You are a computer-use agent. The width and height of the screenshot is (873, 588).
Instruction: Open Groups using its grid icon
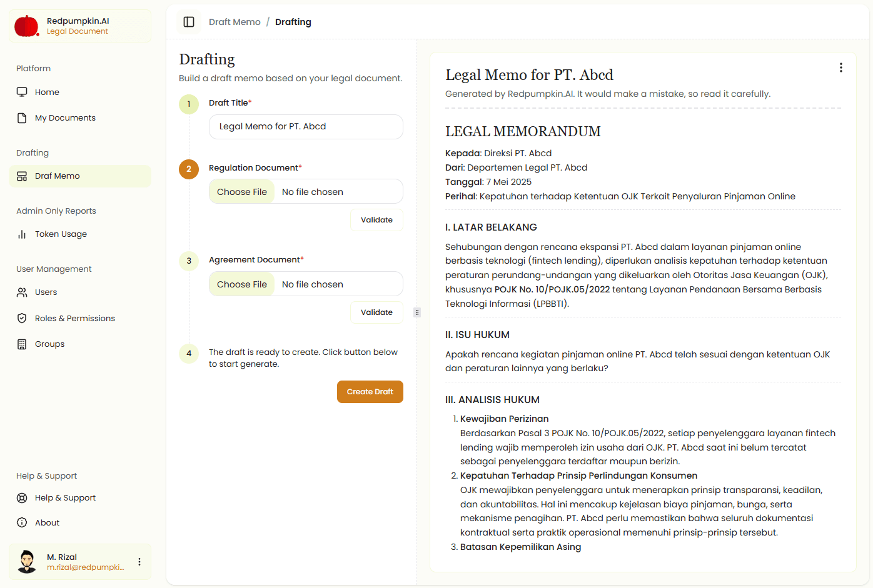point(23,344)
